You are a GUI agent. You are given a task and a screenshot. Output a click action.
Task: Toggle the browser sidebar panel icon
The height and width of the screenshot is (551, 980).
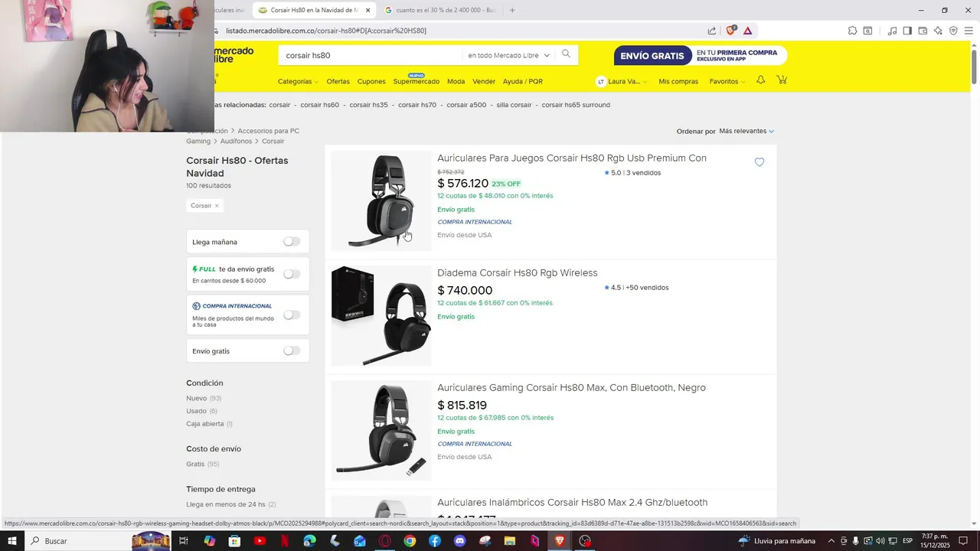point(907,31)
